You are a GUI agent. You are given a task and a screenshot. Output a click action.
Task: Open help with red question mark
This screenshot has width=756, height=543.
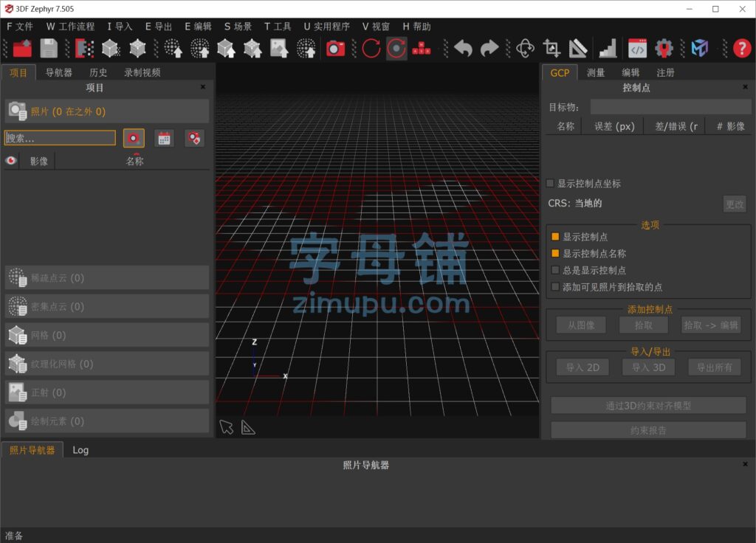tap(742, 48)
